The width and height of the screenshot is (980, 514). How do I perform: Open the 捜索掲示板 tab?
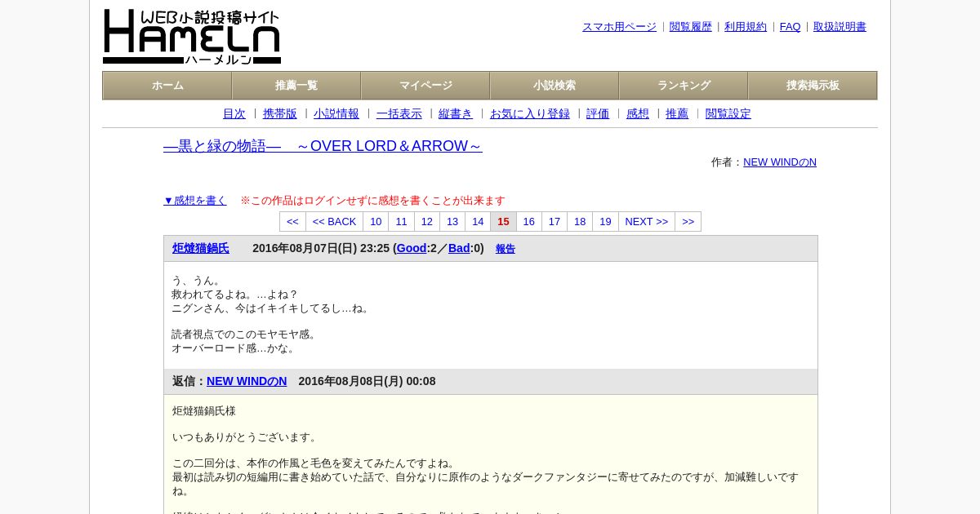click(x=813, y=86)
